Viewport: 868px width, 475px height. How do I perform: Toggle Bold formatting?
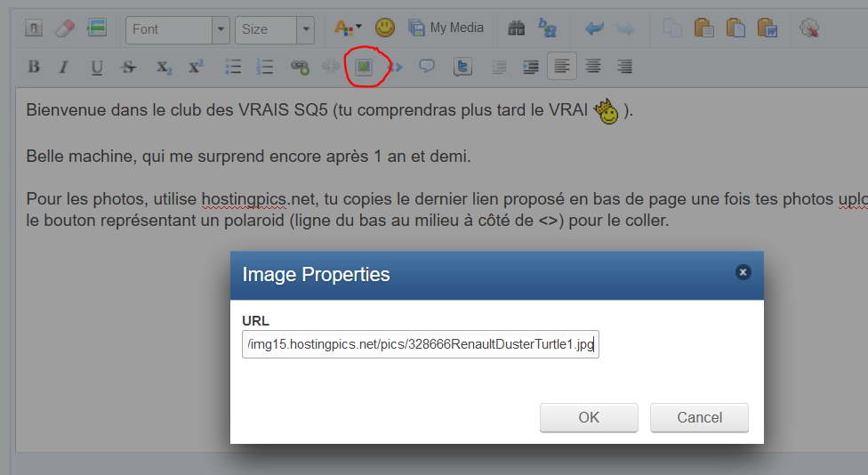(34, 67)
